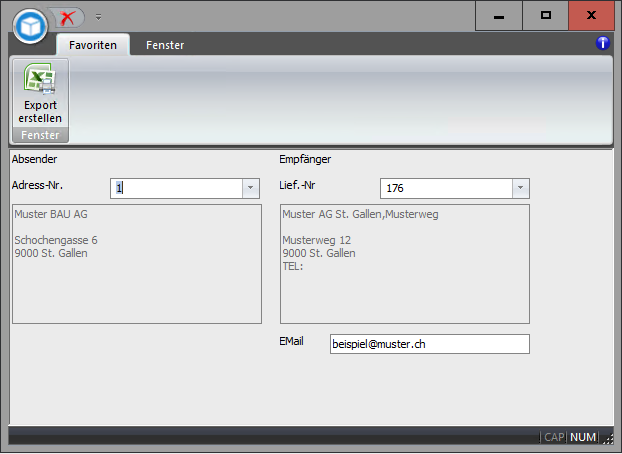Click the EMail field with beispiel@muster.ch
The height and width of the screenshot is (454, 622).
[429, 344]
